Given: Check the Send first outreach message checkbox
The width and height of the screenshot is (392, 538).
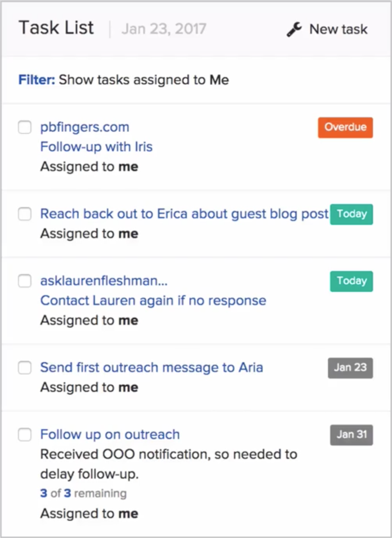Looking at the screenshot, I should tap(25, 367).
